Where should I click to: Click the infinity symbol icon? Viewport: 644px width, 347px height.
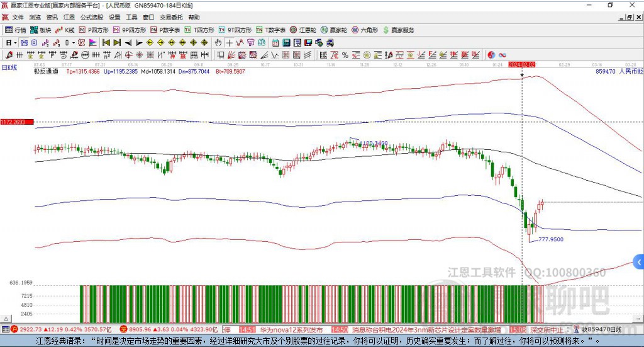502,55
